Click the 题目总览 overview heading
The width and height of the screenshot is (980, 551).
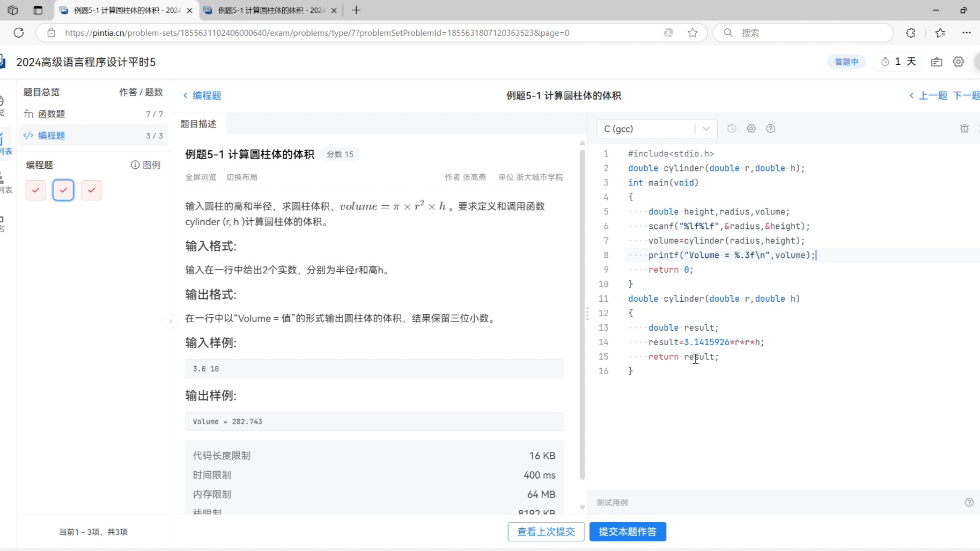[41, 92]
